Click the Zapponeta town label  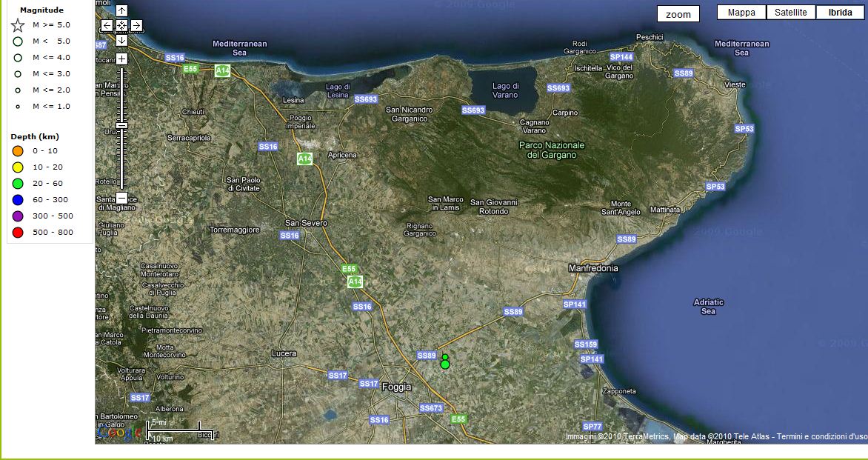click(x=619, y=391)
